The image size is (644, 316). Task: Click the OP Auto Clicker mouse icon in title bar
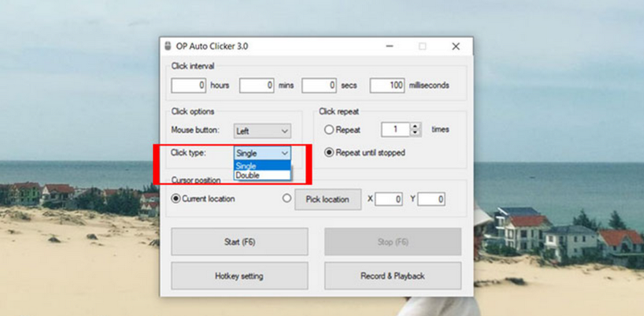(167, 46)
